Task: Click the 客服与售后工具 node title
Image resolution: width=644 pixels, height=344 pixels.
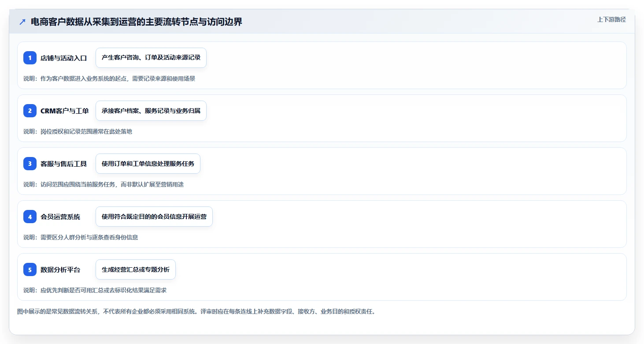Action: click(64, 164)
